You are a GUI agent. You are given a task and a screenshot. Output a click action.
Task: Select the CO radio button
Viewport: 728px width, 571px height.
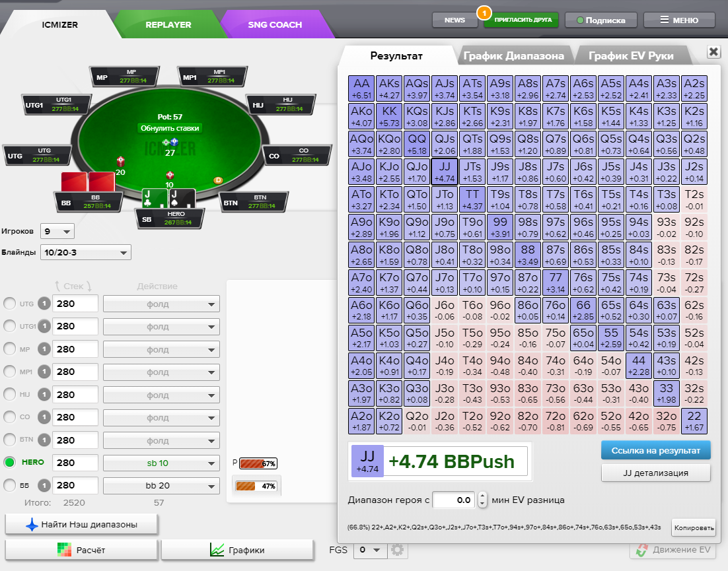click(9, 417)
